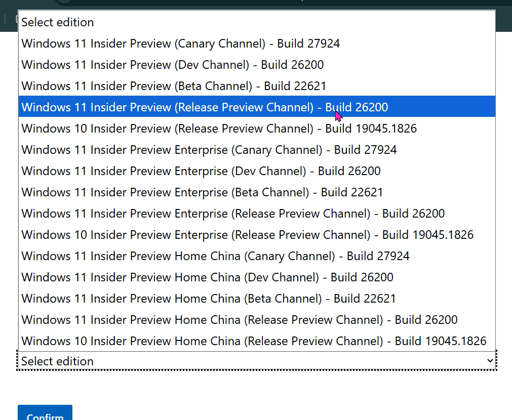512x420 pixels.
Task: Pick Windows 11 Enterprise Dev Channel Build 26200
Action: click(x=201, y=171)
